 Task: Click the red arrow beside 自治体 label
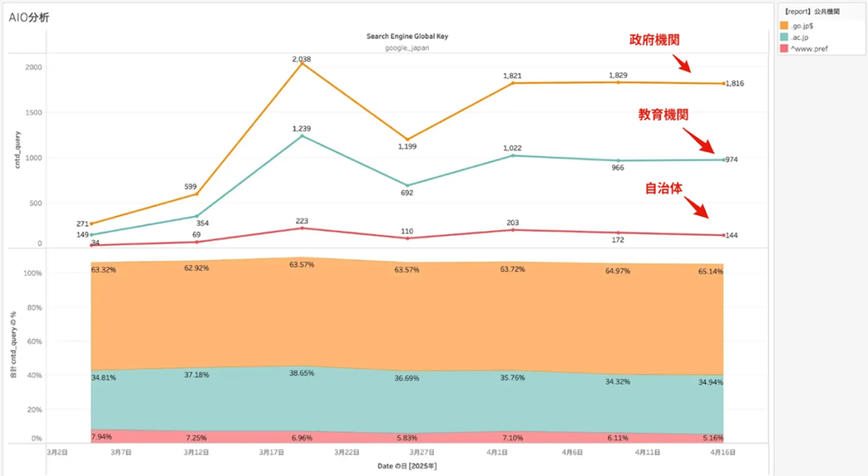coord(697,207)
